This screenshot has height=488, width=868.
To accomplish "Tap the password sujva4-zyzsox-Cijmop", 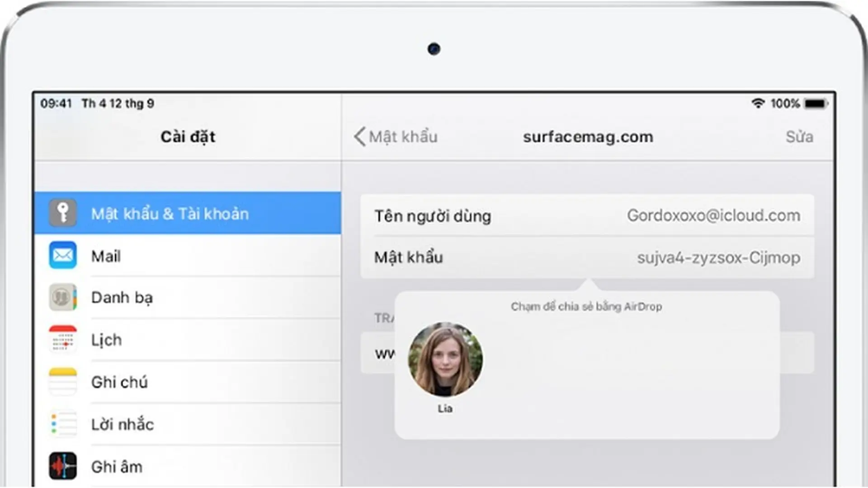I will [719, 258].
